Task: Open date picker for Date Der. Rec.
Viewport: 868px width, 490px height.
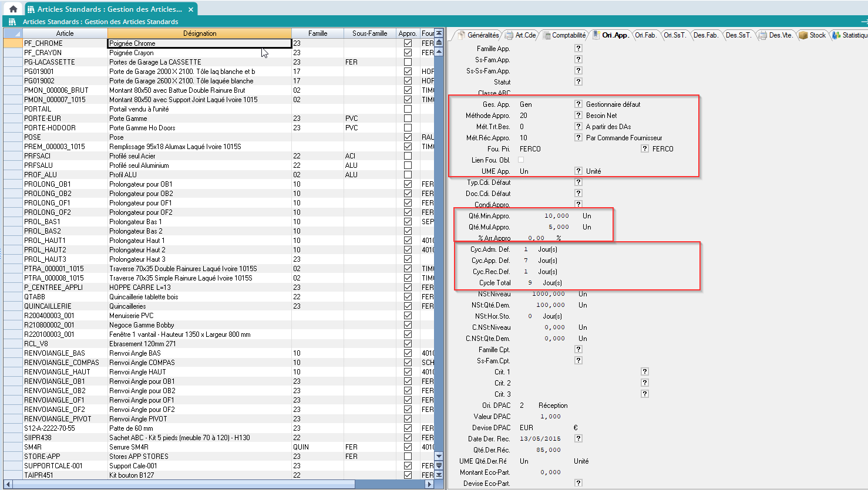Action: 578,438
